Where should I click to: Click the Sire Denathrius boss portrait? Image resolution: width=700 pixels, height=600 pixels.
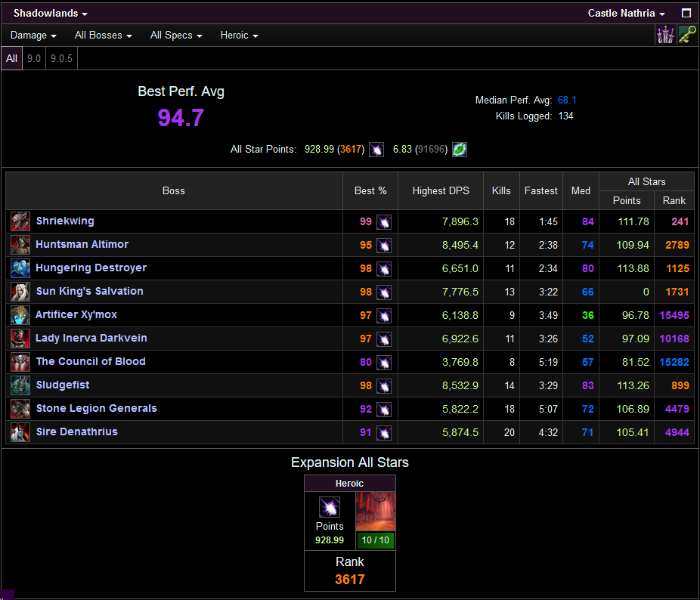click(x=20, y=432)
